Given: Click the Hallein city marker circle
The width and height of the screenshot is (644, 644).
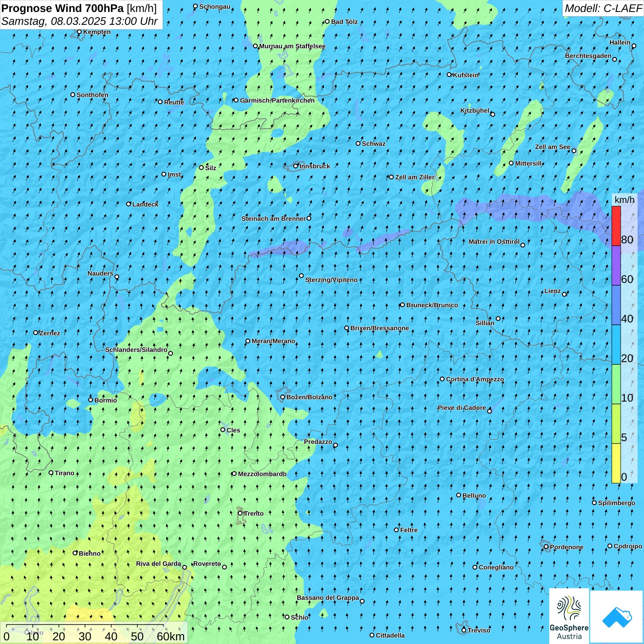Looking at the screenshot, I should point(634,46).
